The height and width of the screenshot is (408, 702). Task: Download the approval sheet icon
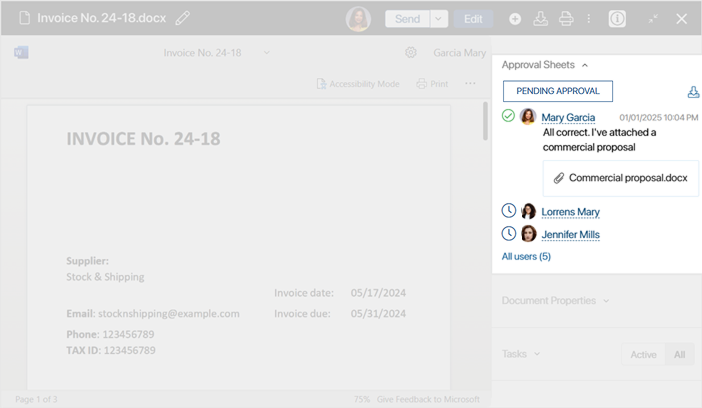(693, 92)
